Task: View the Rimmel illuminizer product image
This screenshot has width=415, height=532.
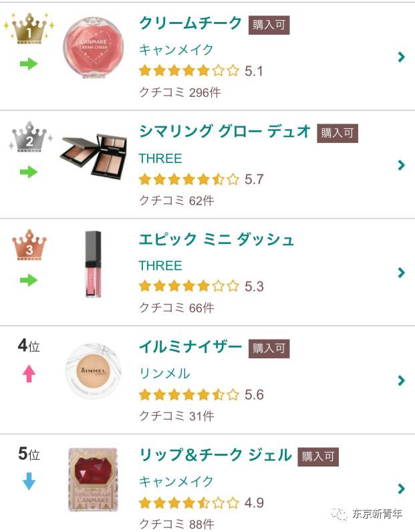Action: click(x=93, y=372)
